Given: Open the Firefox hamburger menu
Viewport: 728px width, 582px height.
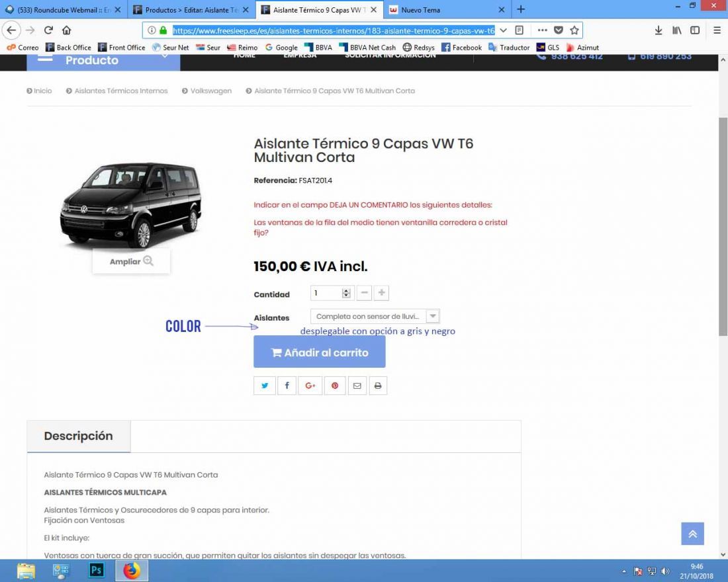Looking at the screenshot, I should 717,30.
